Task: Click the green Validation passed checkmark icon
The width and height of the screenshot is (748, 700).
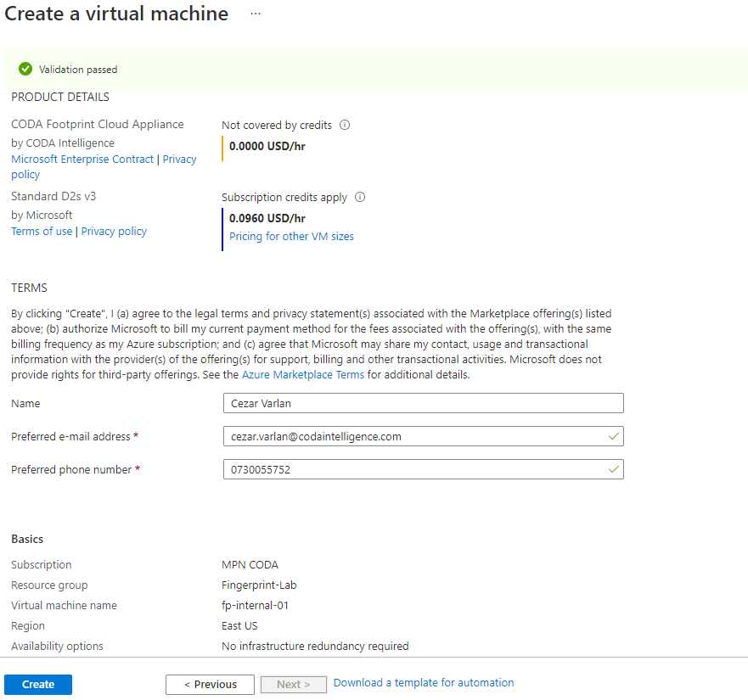Action: pos(25,69)
